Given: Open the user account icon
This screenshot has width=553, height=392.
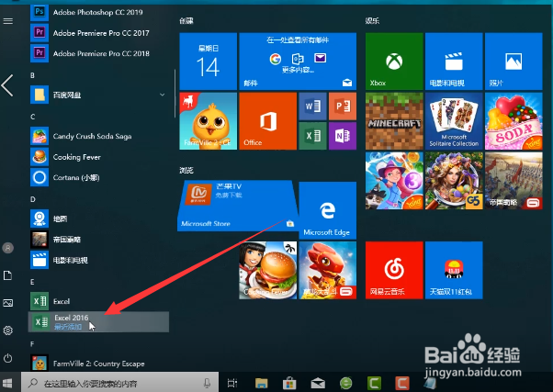Looking at the screenshot, I should (x=8, y=248).
